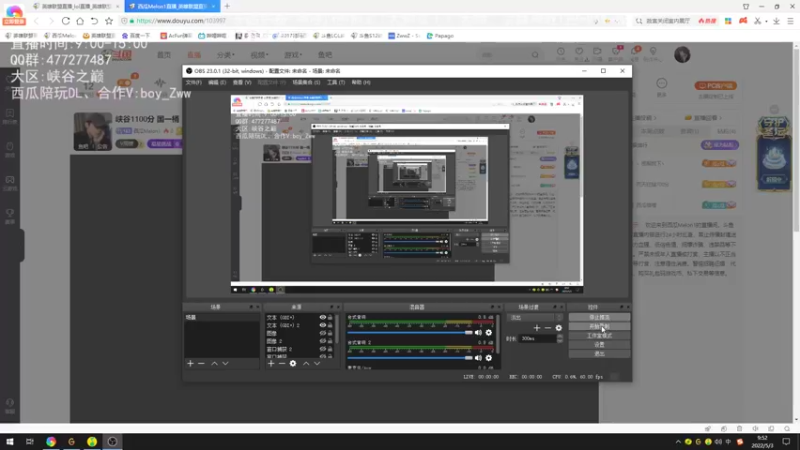Add a new scene with plus icon
This screenshot has width=800, height=450.
pos(190,363)
